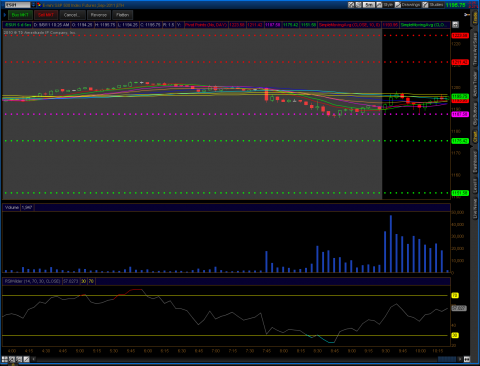Click the Volume study label
Image resolution: width=480 pixels, height=366 pixels.
click(12, 207)
